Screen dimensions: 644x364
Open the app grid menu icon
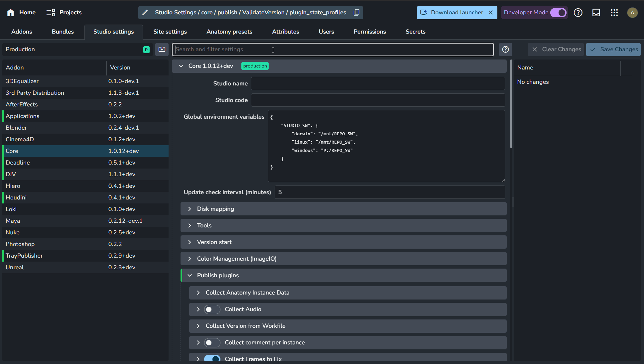coord(614,13)
